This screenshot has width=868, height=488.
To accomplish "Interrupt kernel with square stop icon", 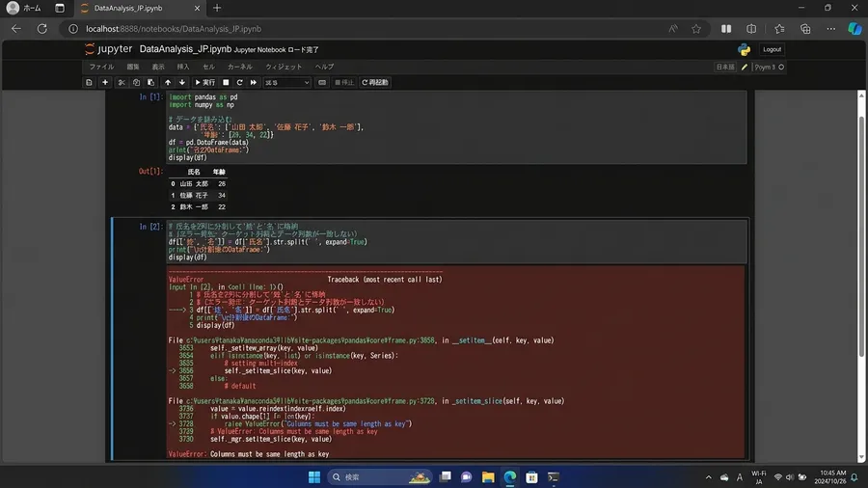I will click(226, 82).
